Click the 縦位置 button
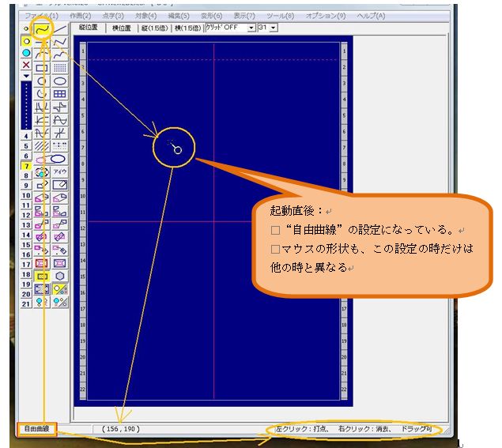The height and width of the screenshot is (448, 502). 92,28
